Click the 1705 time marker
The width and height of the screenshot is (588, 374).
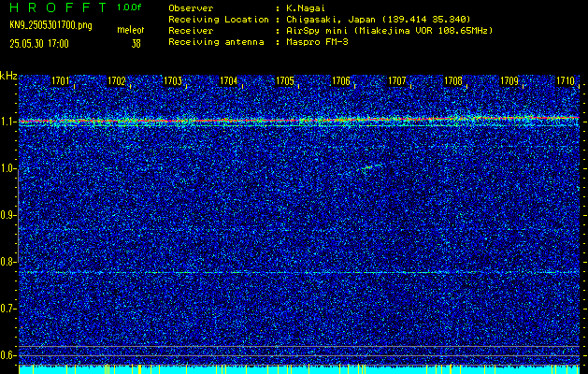tap(285, 80)
